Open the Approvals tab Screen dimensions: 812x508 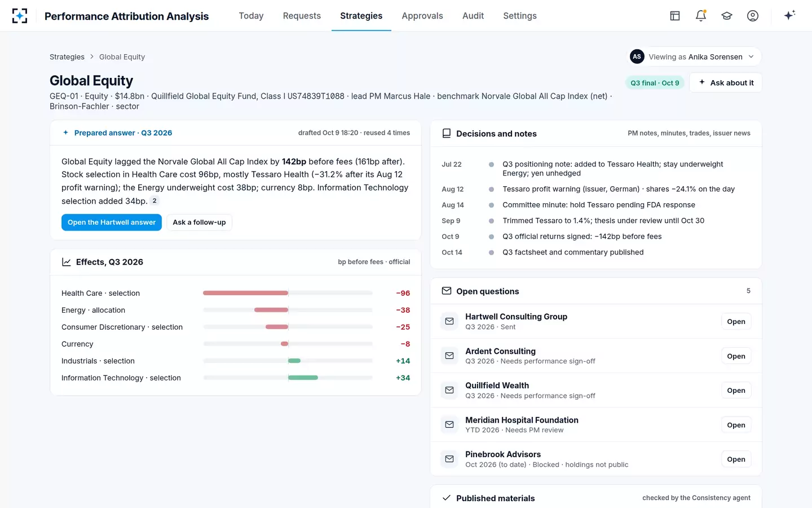click(422, 16)
